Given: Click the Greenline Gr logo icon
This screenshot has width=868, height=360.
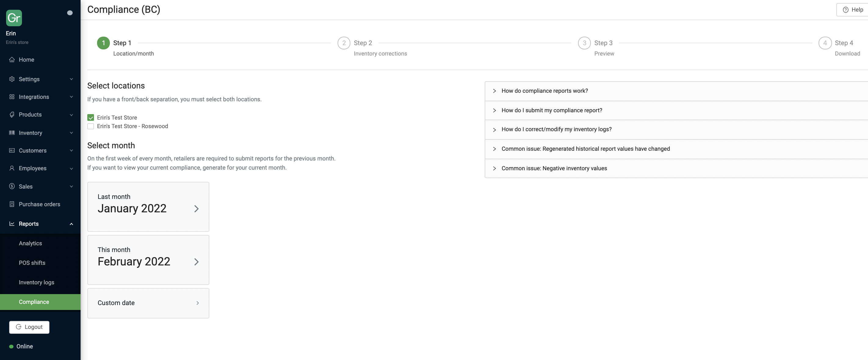Looking at the screenshot, I should (14, 18).
